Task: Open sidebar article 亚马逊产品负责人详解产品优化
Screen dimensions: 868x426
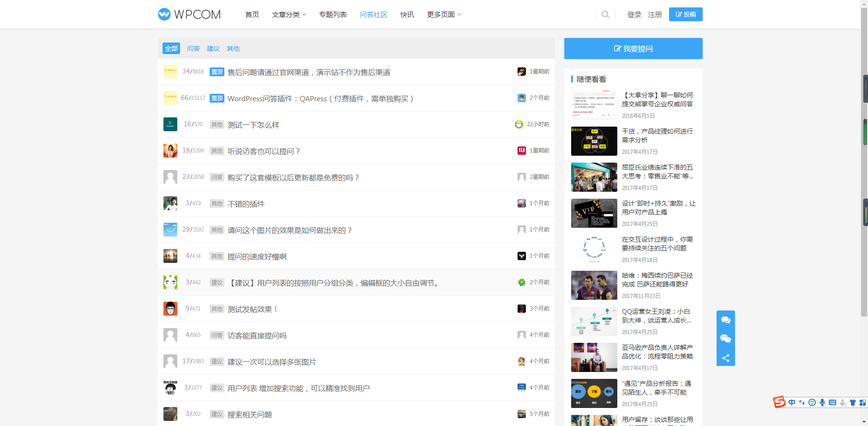Action: pos(657,352)
